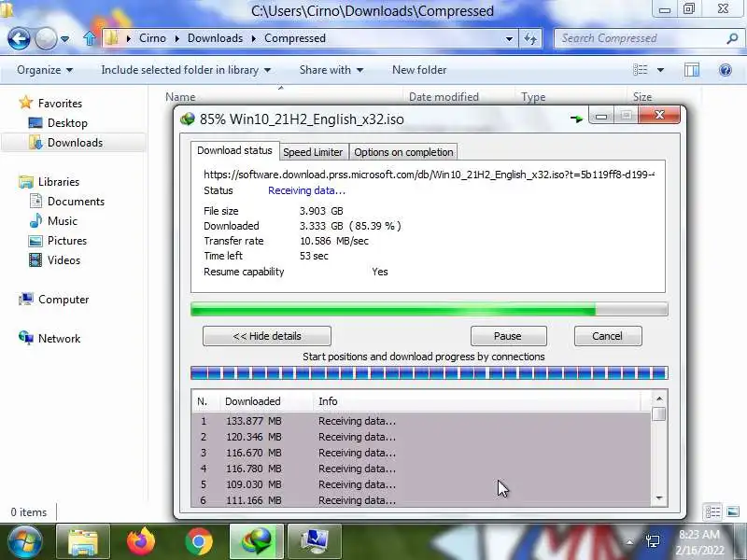This screenshot has height=560, width=747.
Task: Click the Back arrow in Explorer
Action: pyautogui.click(x=19, y=38)
